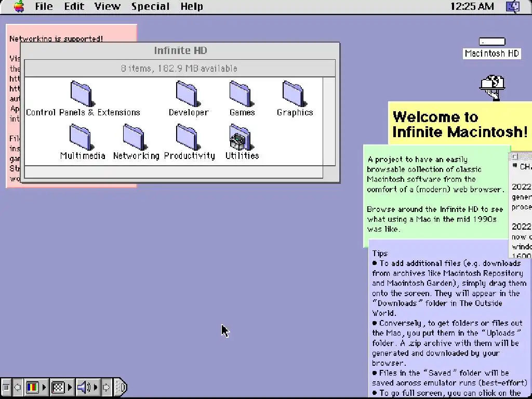
Task: Click the 'Conversely, to get folders' tip bullet
Action: (x=447, y=343)
